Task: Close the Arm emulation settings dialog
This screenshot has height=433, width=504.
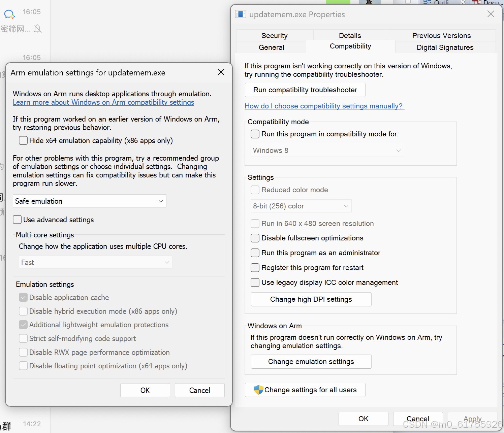Action: [221, 72]
